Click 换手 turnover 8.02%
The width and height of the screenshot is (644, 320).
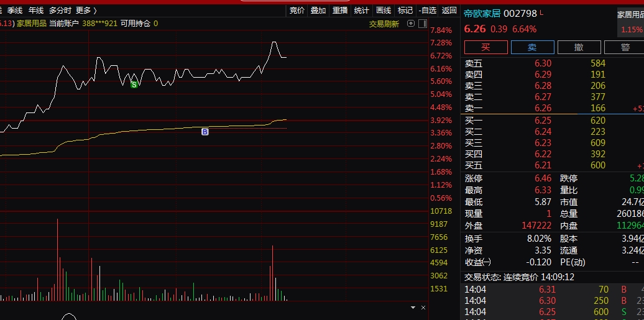pos(540,239)
